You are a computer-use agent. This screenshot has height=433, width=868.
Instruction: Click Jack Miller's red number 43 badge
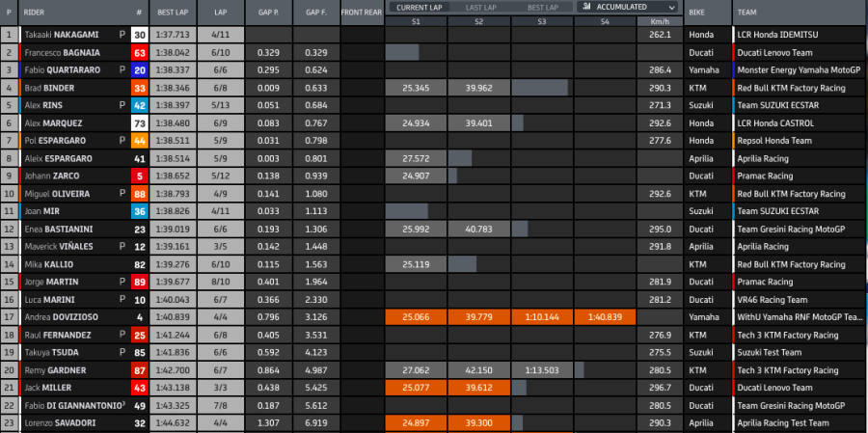click(140, 388)
